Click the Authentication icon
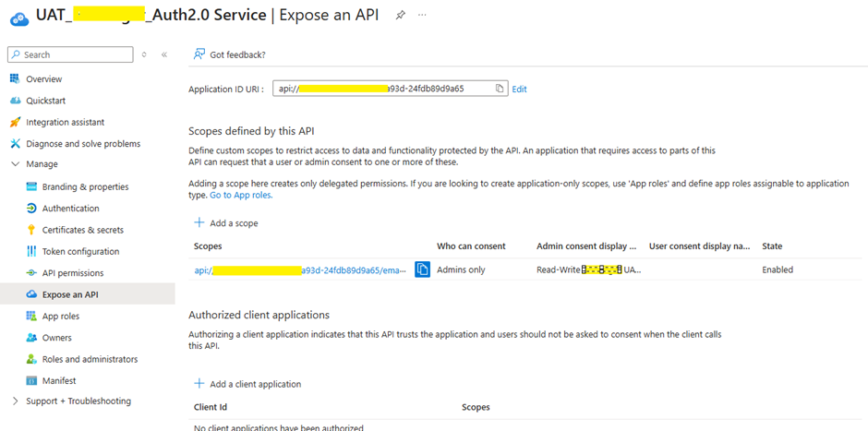 click(x=31, y=209)
